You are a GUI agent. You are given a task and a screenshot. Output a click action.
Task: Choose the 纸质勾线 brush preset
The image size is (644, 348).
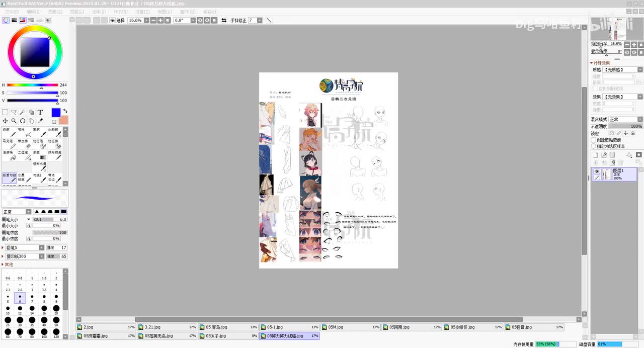tap(9, 178)
